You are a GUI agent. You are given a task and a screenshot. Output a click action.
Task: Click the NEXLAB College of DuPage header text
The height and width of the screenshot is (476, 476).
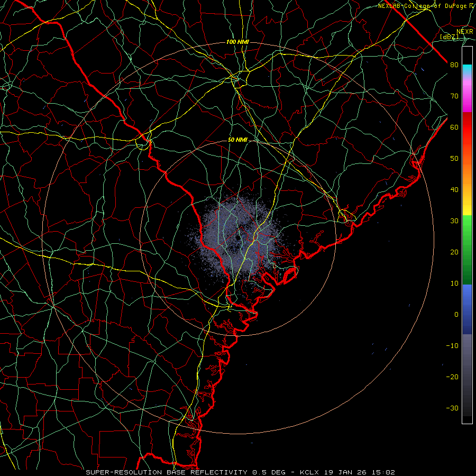[x=425, y=6]
